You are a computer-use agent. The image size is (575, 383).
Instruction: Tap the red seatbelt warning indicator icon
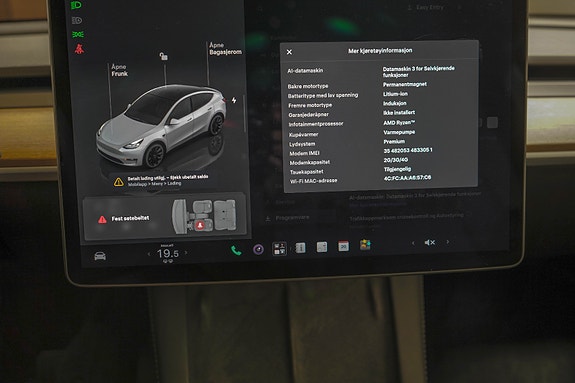pos(79,49)
